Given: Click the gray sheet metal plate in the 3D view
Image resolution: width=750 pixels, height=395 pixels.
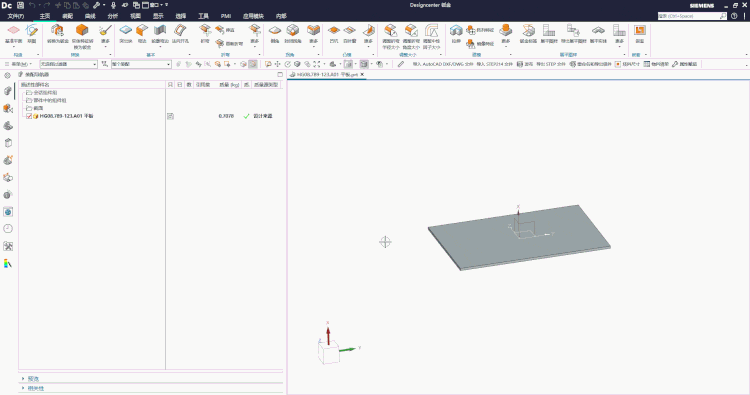Looking at the screenshot, I should (519, 237).
